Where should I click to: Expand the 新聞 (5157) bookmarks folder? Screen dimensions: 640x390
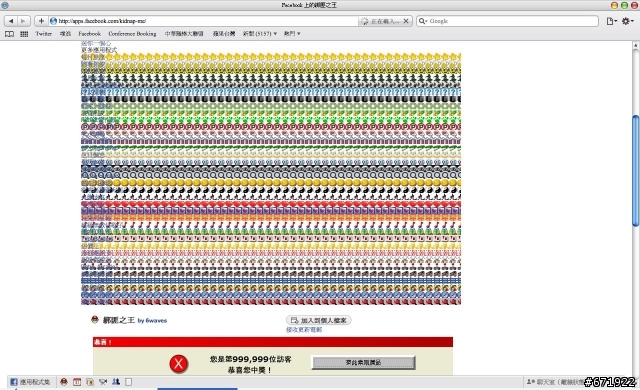260,33
